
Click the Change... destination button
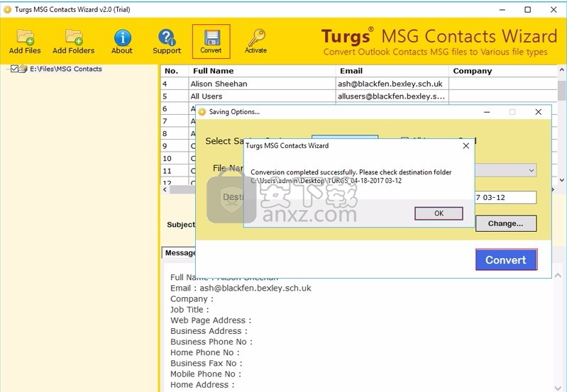tap(506, 223)
